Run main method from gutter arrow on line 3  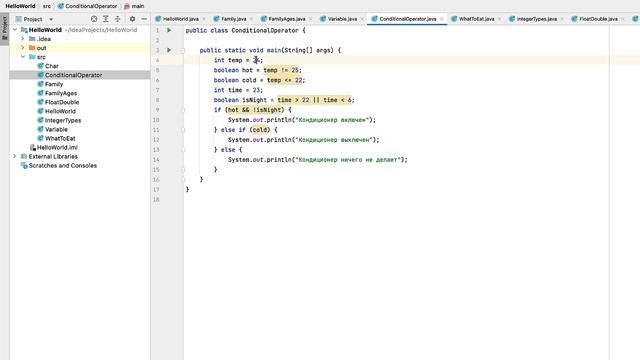click(x=169, y=50)
